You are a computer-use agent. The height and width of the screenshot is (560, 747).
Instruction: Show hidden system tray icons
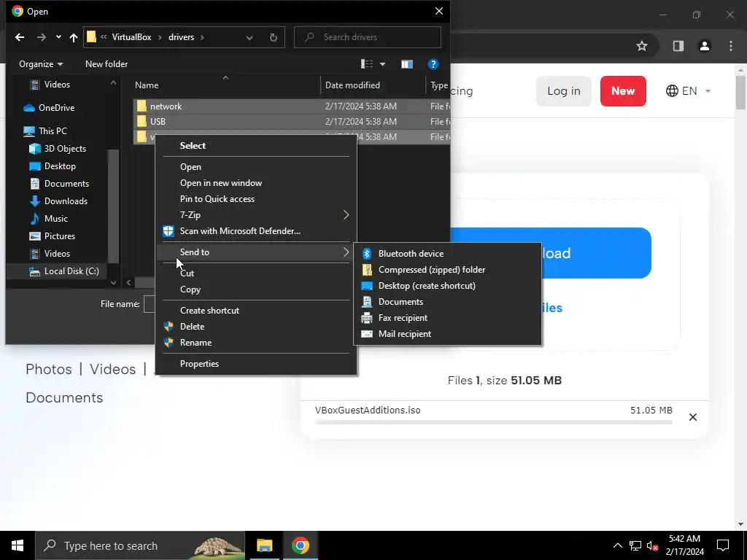617,545
